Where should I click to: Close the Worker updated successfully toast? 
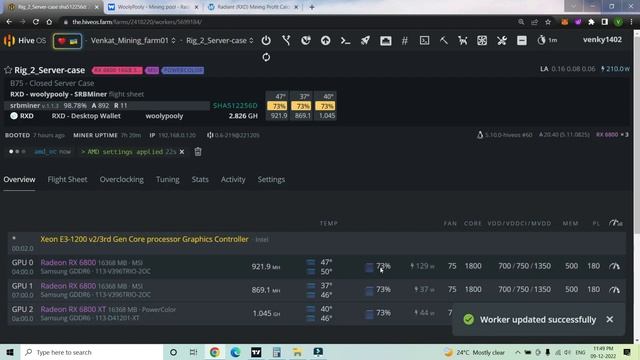point(610,319)
